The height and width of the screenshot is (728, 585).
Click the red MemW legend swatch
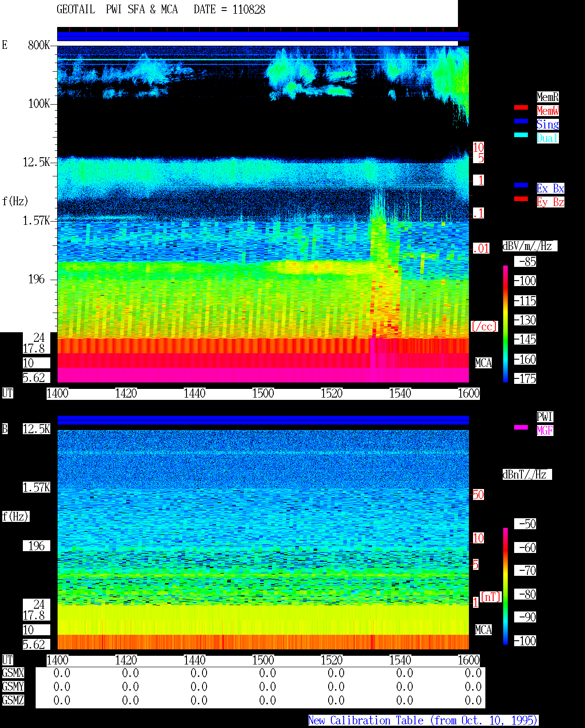[521, 107]
